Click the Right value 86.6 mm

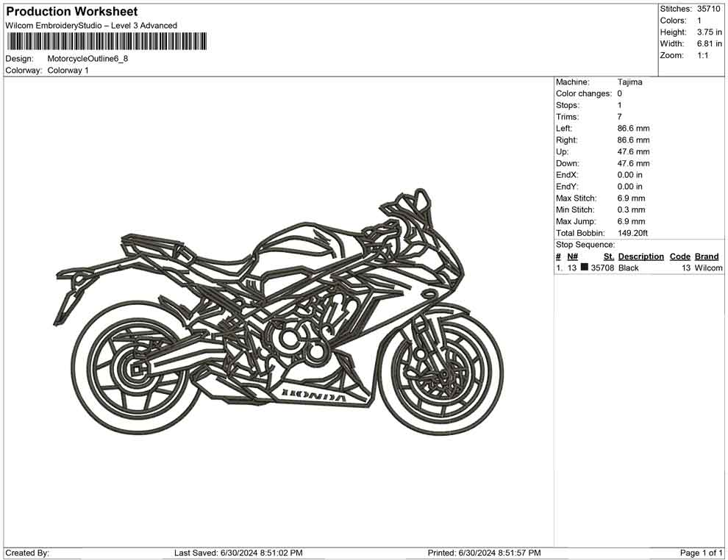click(633, 140)
